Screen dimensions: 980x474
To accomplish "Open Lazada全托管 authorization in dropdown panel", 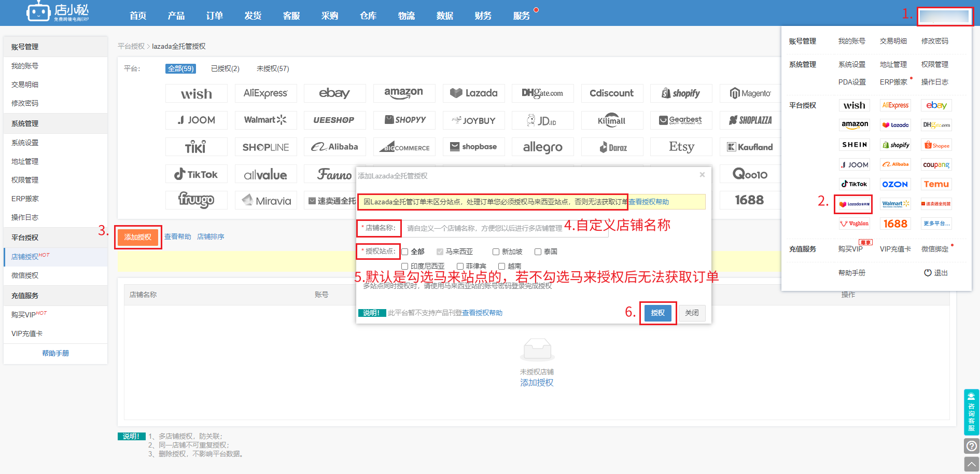I will tap(855, 204).
